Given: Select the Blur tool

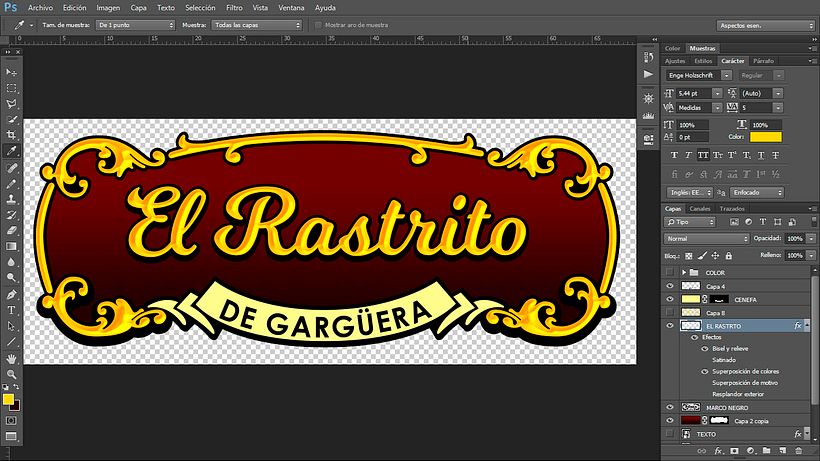Looking at the screenshot, I should (11, 262).
